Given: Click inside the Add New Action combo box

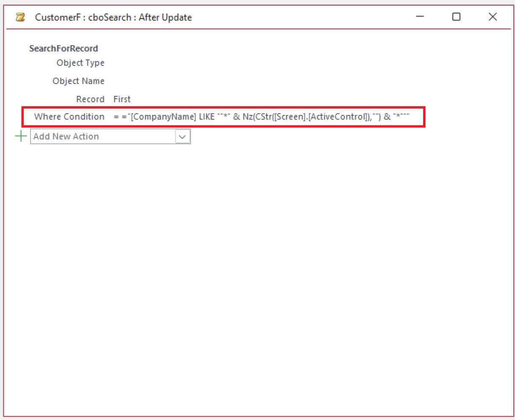Looking at the screenshot, I should point(101,136).
